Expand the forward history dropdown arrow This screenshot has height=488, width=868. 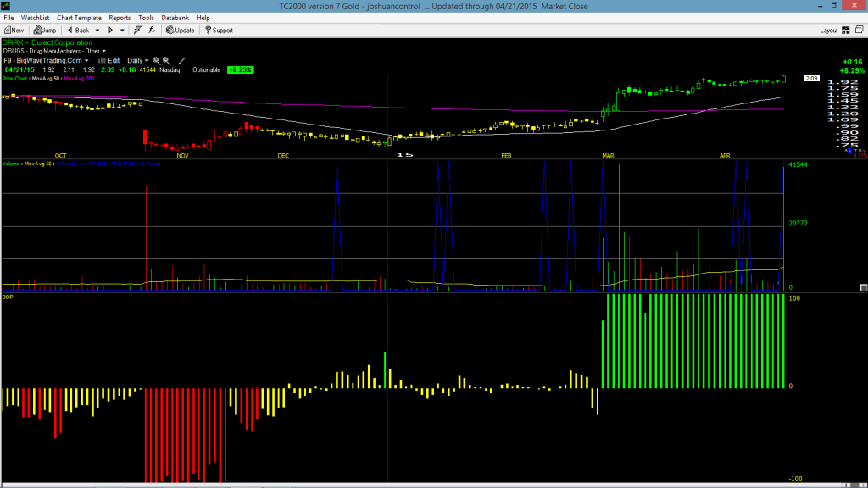pyautogui.click(x=122, y=30)
